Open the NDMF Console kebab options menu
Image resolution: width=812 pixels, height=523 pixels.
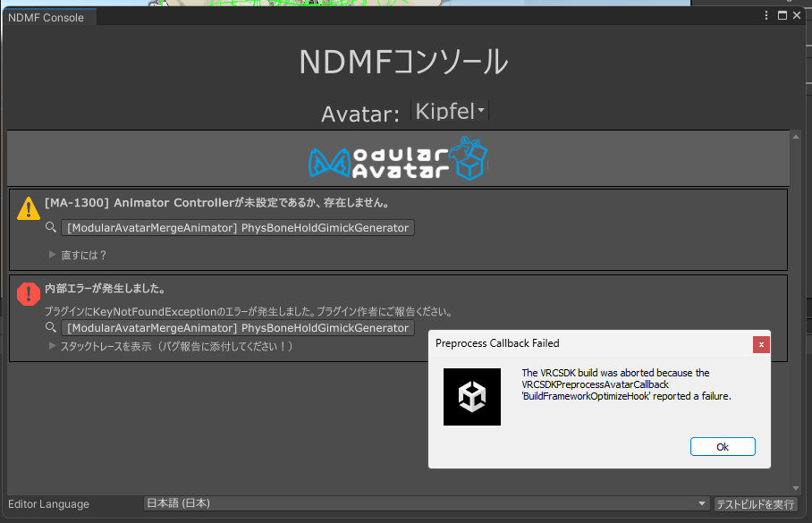click(x=766, y=15)
